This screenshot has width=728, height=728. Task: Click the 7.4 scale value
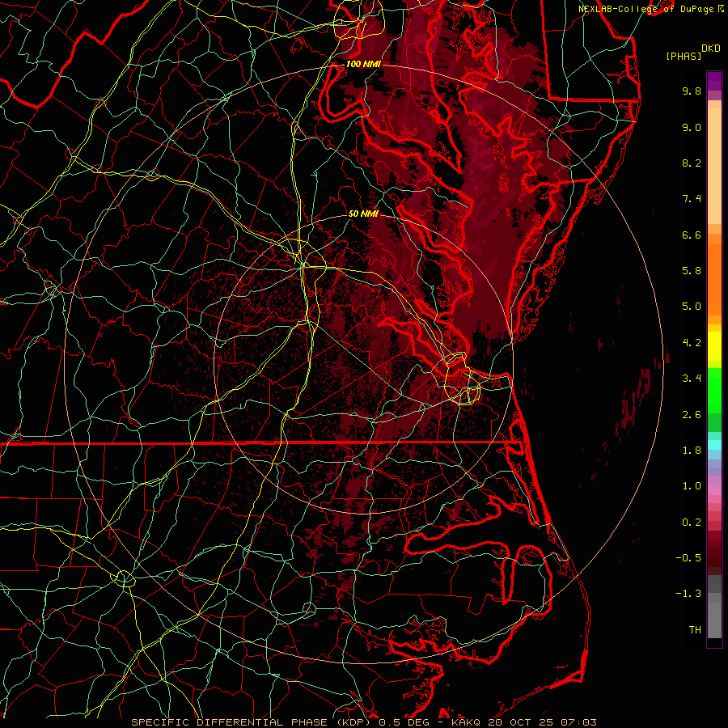tap(692, 199)
